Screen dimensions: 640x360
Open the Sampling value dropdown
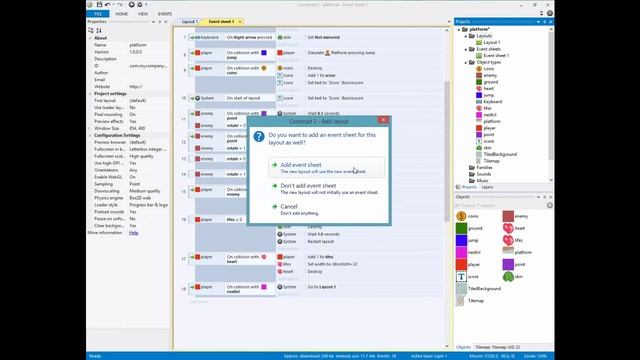click(148, 184)
